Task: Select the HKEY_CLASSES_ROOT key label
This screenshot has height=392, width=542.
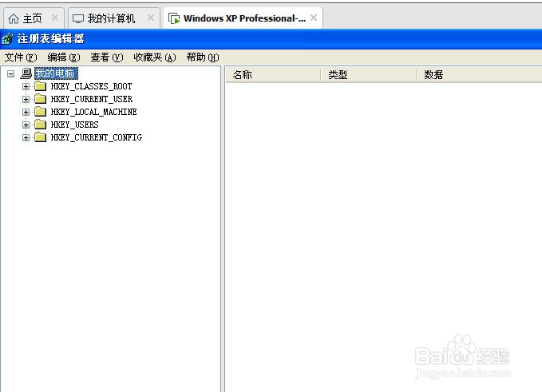Action: coord(91,86)
